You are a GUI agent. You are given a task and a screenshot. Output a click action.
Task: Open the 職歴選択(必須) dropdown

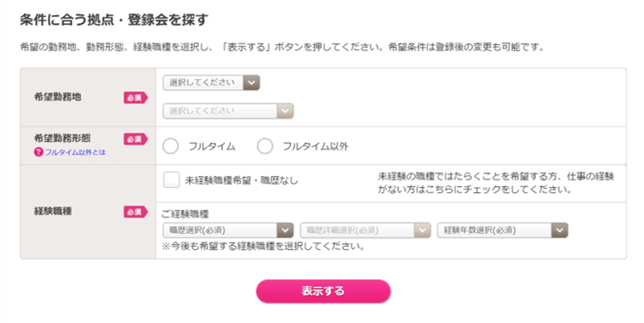228,230
